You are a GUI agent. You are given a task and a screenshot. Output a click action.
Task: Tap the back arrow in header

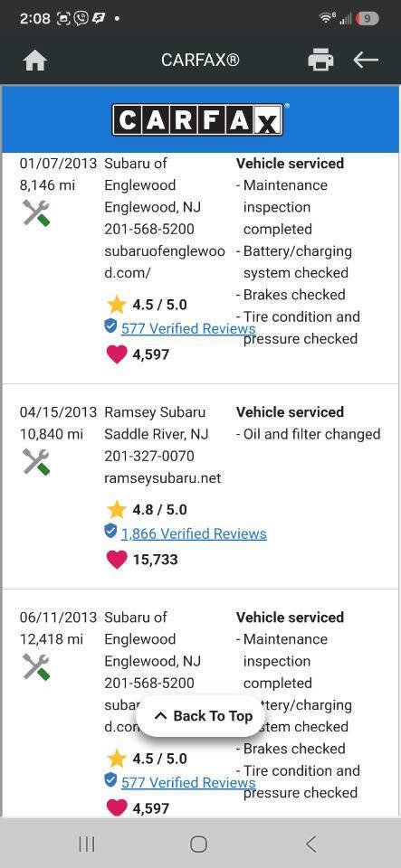click(366, 60)
